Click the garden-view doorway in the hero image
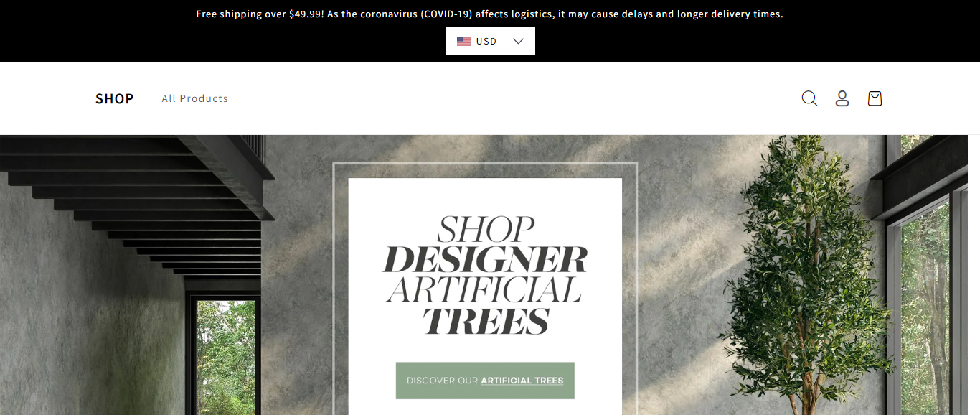The image size is (980, 415). [x=225, y=357]
